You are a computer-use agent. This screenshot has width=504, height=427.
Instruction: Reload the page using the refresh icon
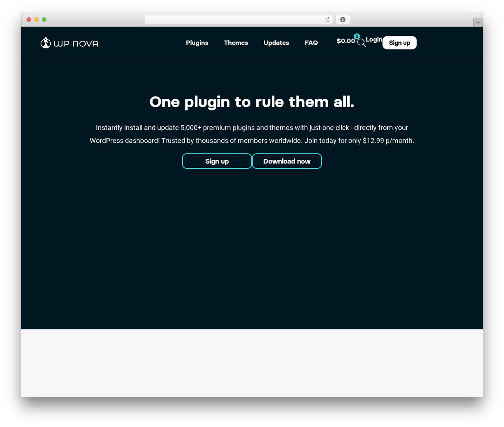coord(328,20)
